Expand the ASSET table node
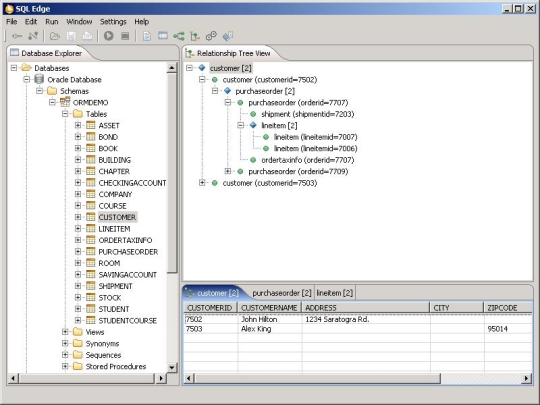 [x=78, y=125]
